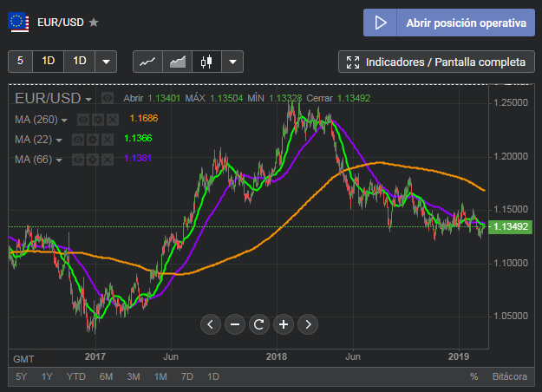Open the chart type dropdown arrow
Screen dimensions: 542x392
[232, 62]
